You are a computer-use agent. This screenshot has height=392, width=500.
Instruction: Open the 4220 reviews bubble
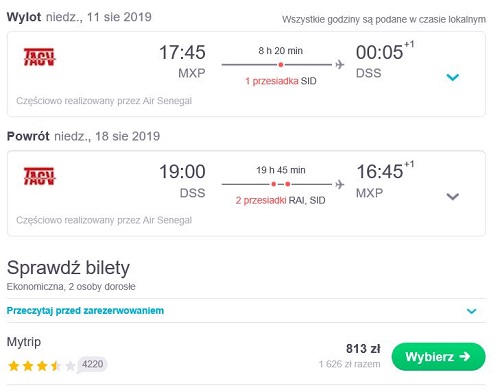click(x=92, y=364)
